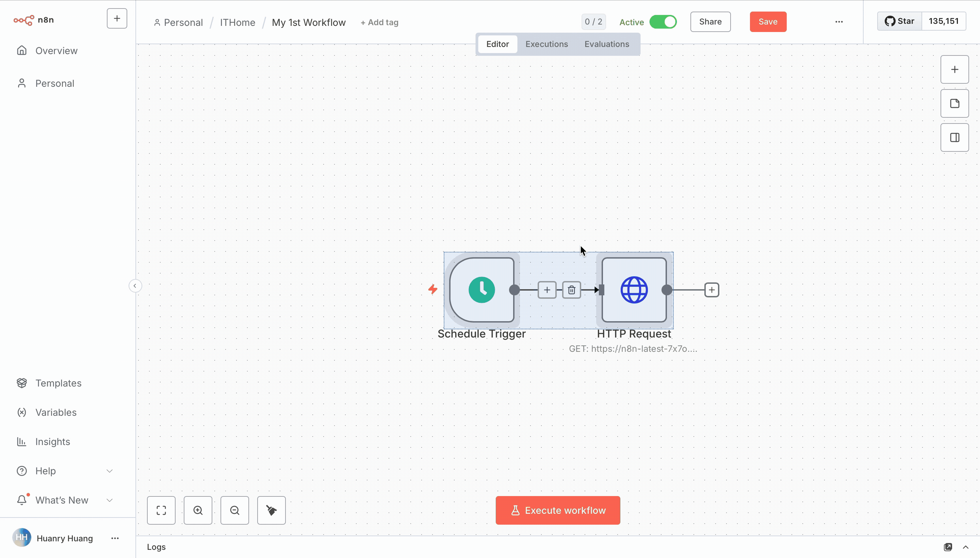The height and width of the screenshot is (558, 980).
Task: Click the Schedule Trigger label
Action: (482, 334)
